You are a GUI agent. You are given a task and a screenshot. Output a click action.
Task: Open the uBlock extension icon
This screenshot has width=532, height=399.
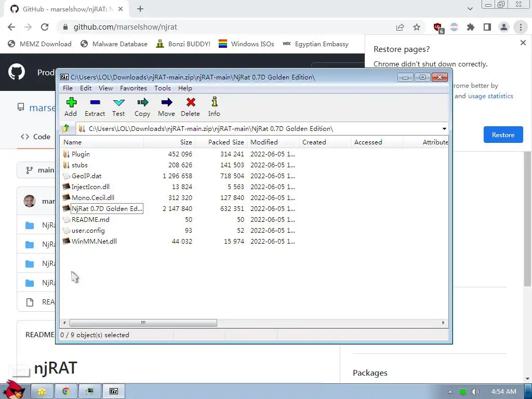pos(438,28)
